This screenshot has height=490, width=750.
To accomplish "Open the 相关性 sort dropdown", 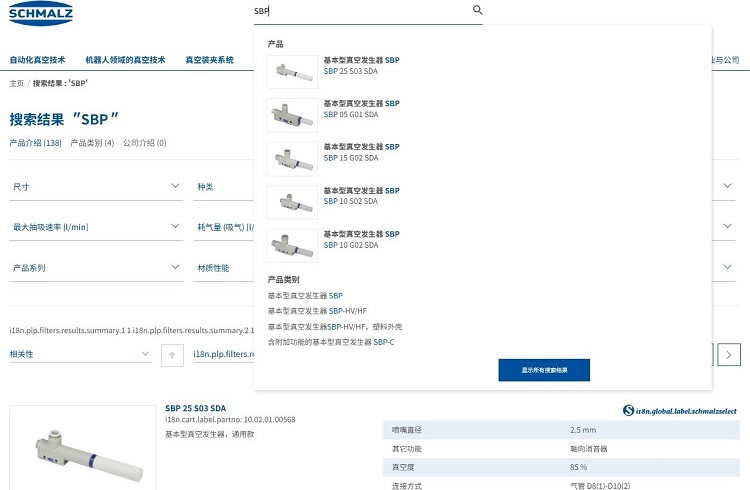I will tap(80, 354).
